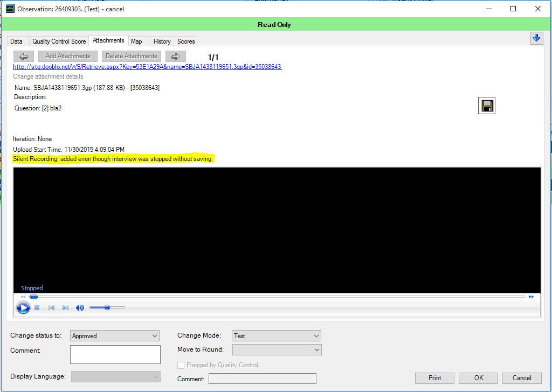Click the Print button
Viewport: 552px width, 392px height.
(435, 379)
